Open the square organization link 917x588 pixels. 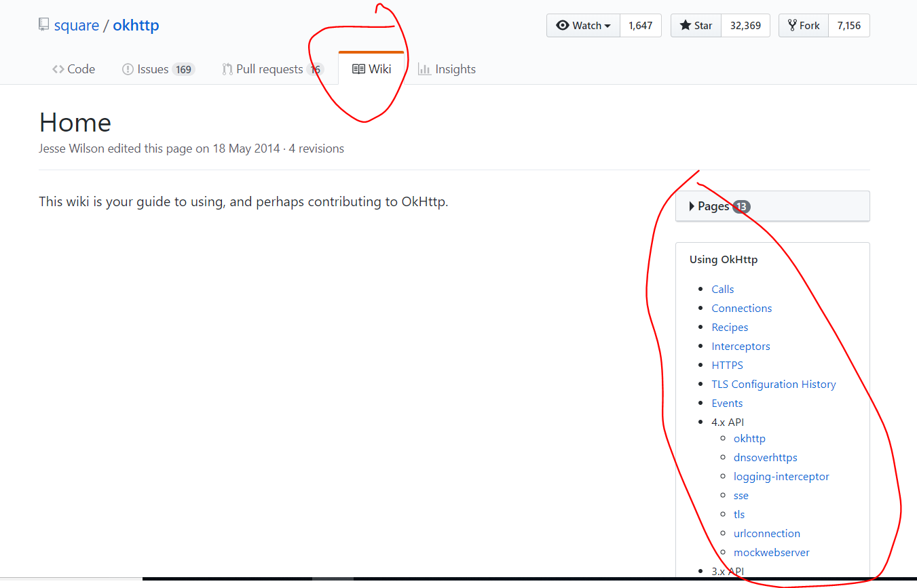(77, 26)
